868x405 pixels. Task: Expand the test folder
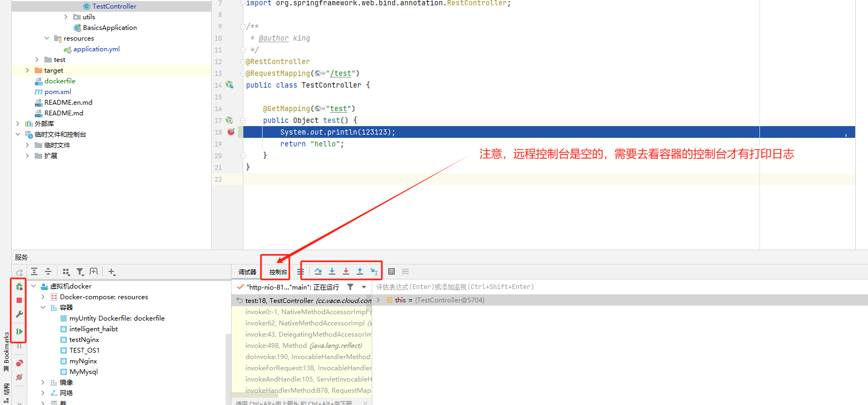coord(37,59)
